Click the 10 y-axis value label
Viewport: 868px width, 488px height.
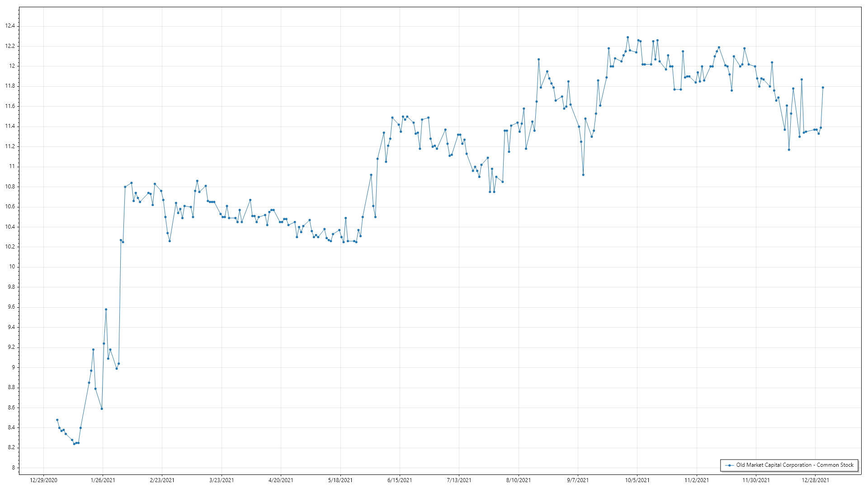coord(12,267)
